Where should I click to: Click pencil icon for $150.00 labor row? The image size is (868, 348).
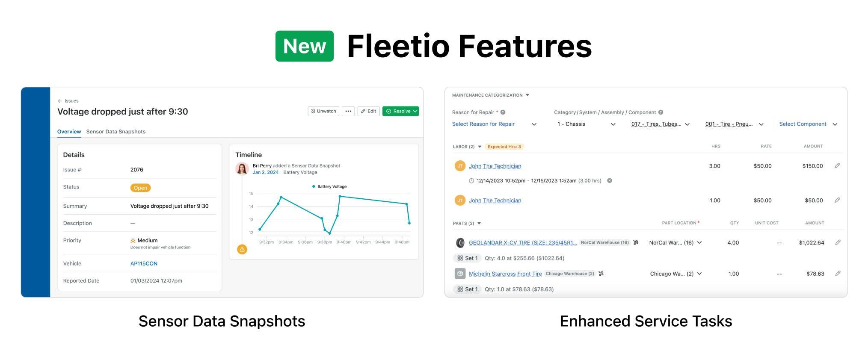[x=837, y=166]
